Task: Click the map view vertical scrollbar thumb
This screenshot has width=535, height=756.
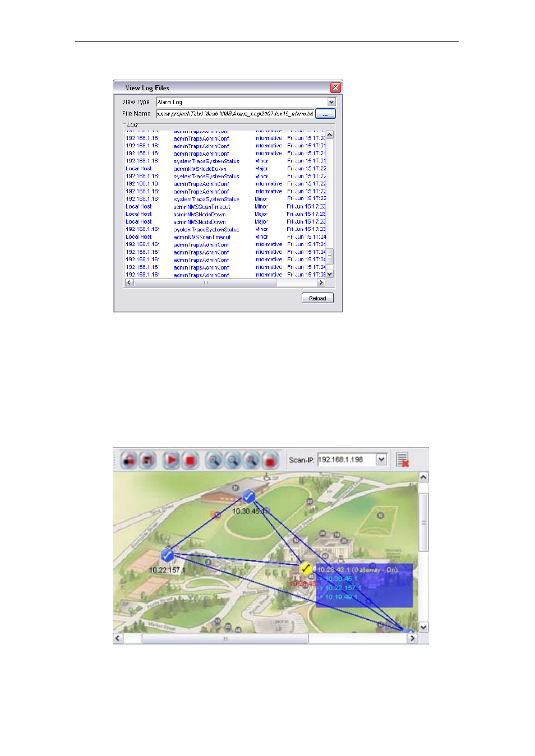Action: tap(423, 522)
